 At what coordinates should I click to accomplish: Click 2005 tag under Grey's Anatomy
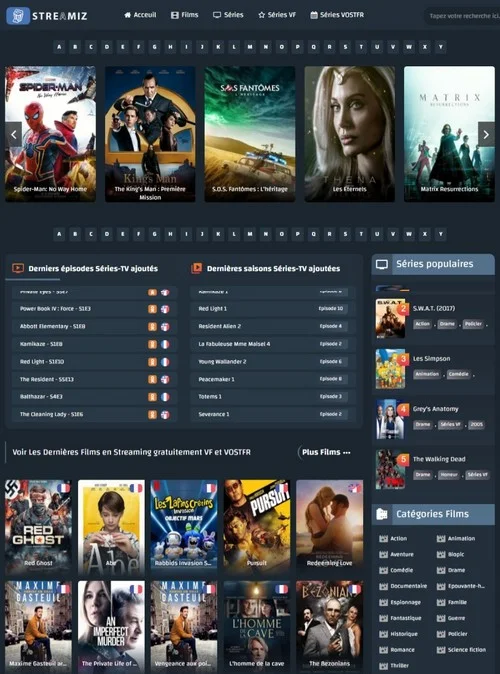click(x=476, y=425)
